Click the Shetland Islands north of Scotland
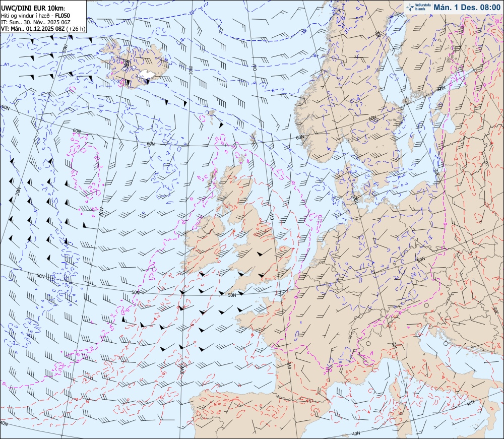The width and height of the screenshot is (504, 439). click(x=254, y=137)
